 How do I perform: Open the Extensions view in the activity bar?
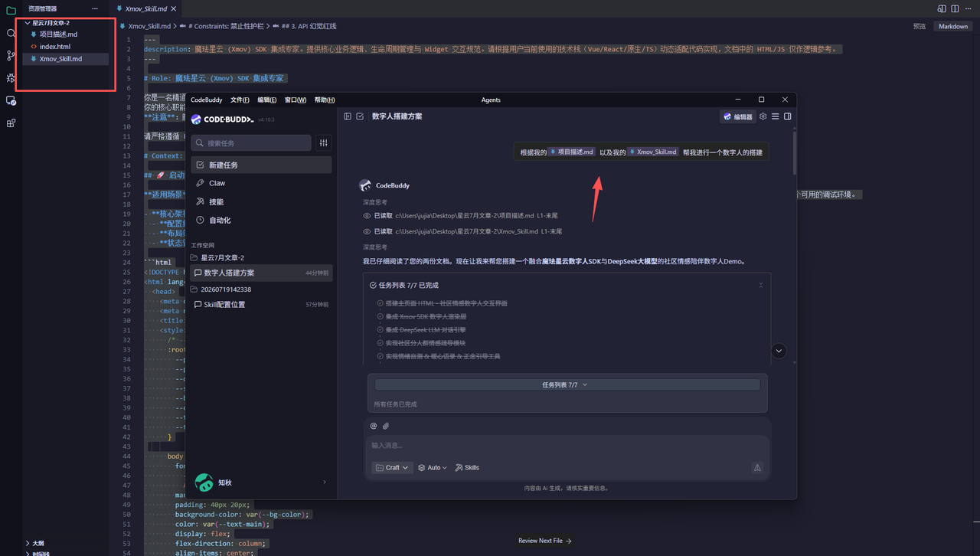coord(11,123)
